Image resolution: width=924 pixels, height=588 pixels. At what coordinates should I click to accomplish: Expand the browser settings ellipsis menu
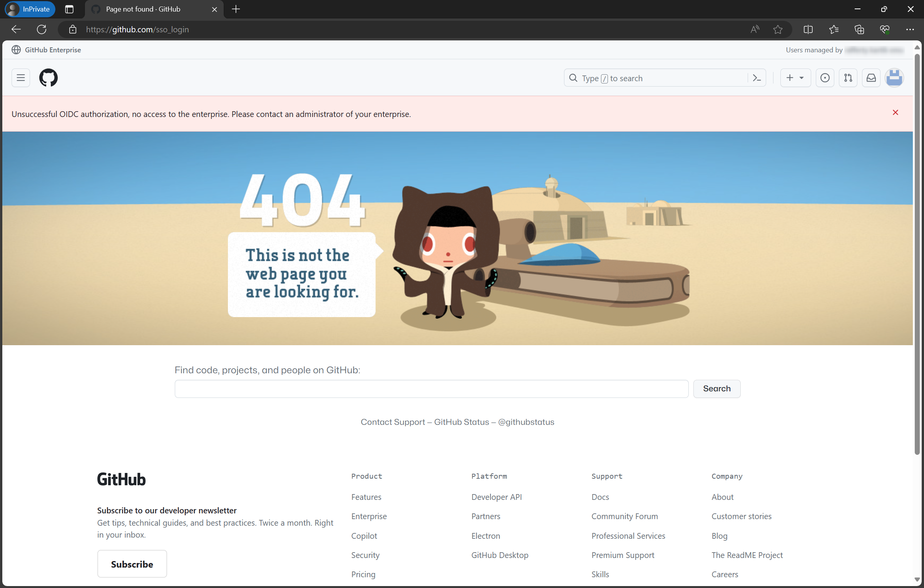[911, 29]
